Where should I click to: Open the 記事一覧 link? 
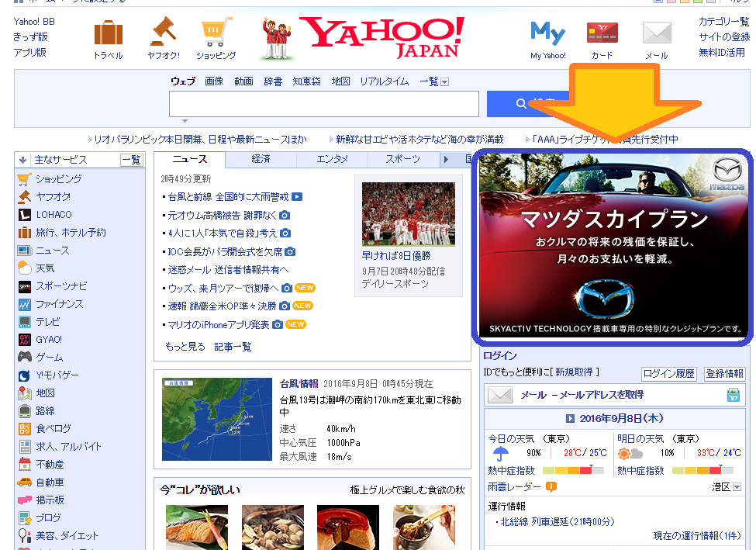233,347
